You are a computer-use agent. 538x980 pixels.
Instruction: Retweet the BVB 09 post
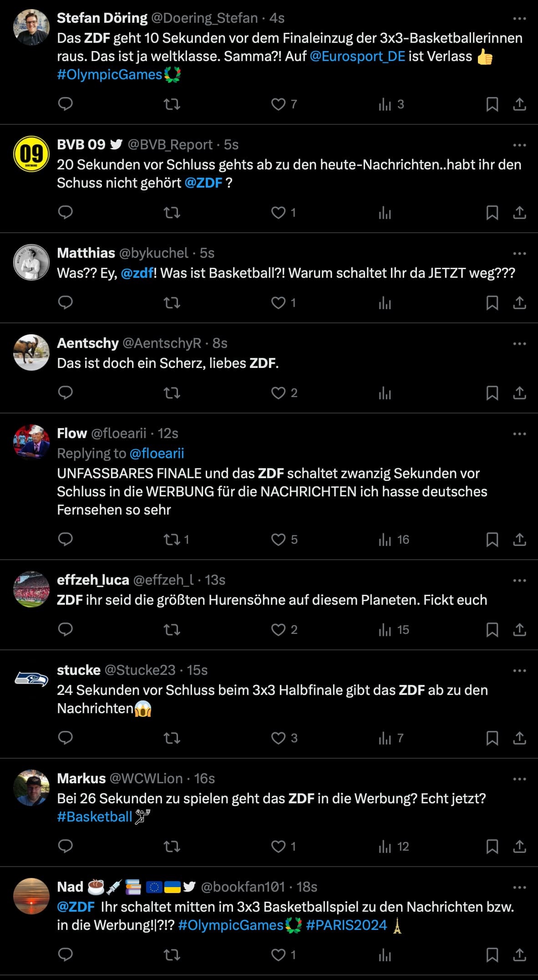pos(172,213)
